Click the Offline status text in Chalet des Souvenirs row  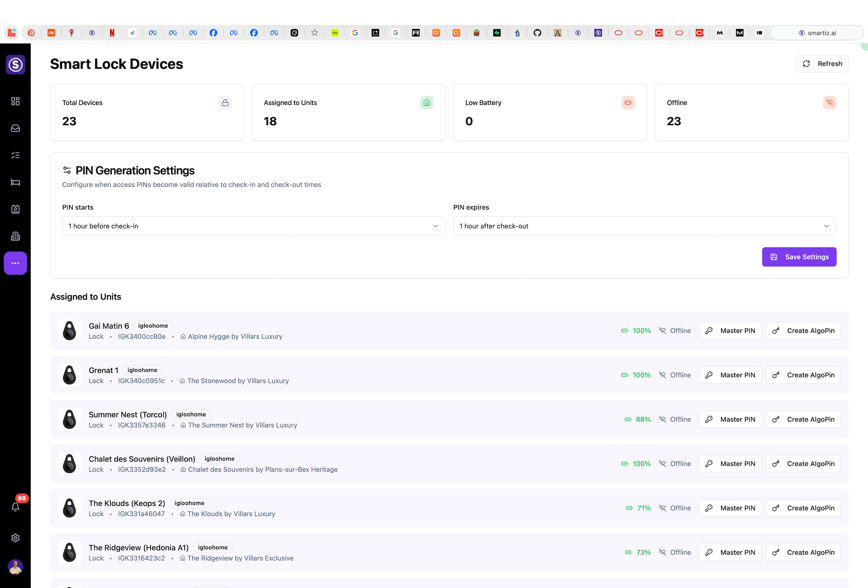pos(680,464)
